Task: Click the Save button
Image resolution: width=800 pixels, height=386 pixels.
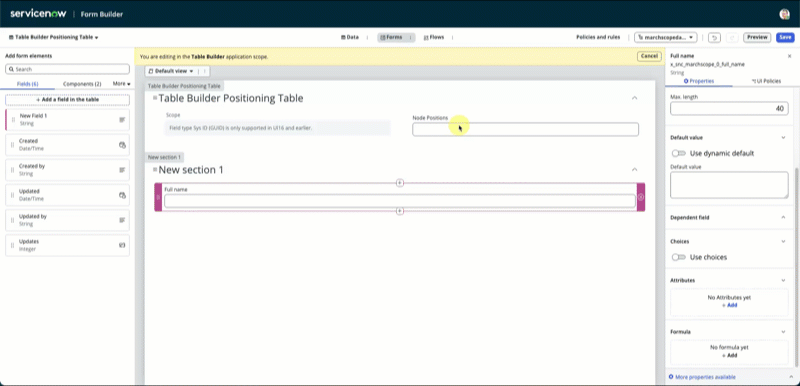Action: [x=785, y=37]
